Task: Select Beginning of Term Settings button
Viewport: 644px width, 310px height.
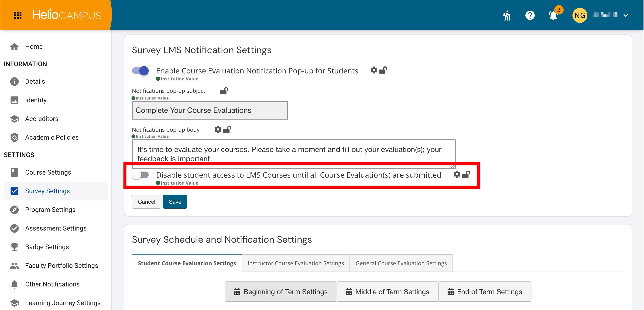Action: (281, 292)
